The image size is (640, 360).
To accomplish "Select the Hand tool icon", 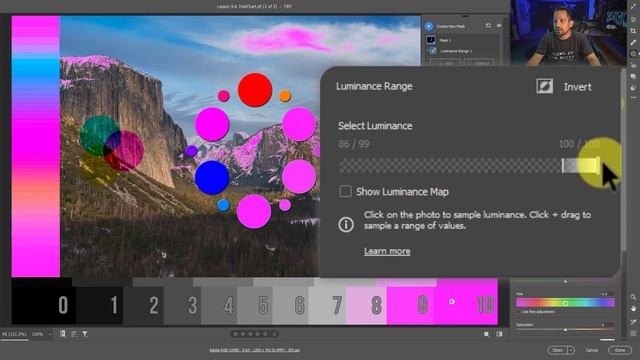I will [x=633, y=309].
